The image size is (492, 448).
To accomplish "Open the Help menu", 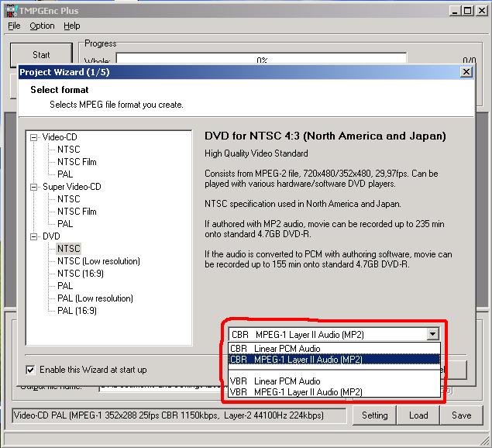I will [x=72, y=26].
